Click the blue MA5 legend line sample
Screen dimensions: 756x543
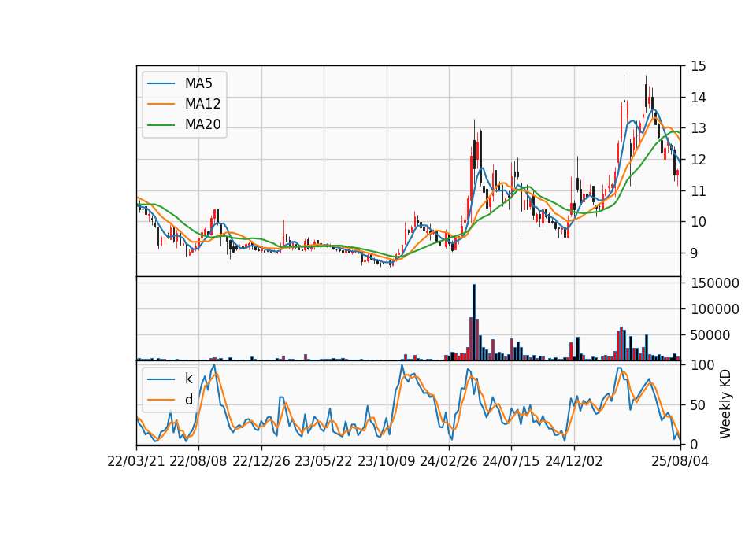point(161,83)
